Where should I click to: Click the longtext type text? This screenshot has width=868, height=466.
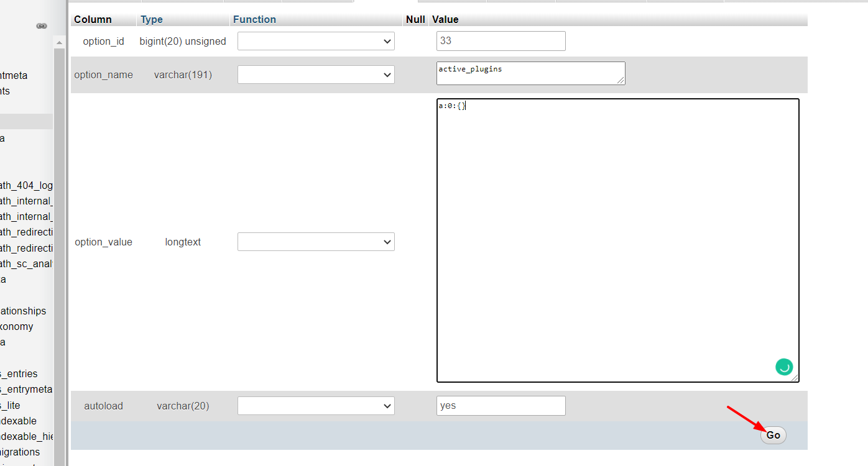[183, 242]
